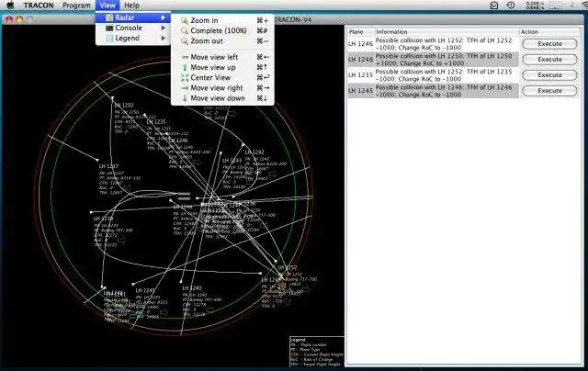This screenshot has height=371, width=588.
Task: Execute the action for plane LH 1245
Action: (549, 91)
